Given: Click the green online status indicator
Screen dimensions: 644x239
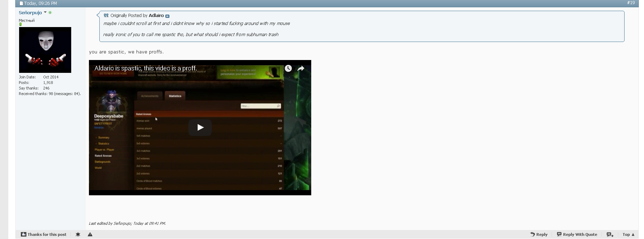Looking at the screenshot, I should click(50, 12).
